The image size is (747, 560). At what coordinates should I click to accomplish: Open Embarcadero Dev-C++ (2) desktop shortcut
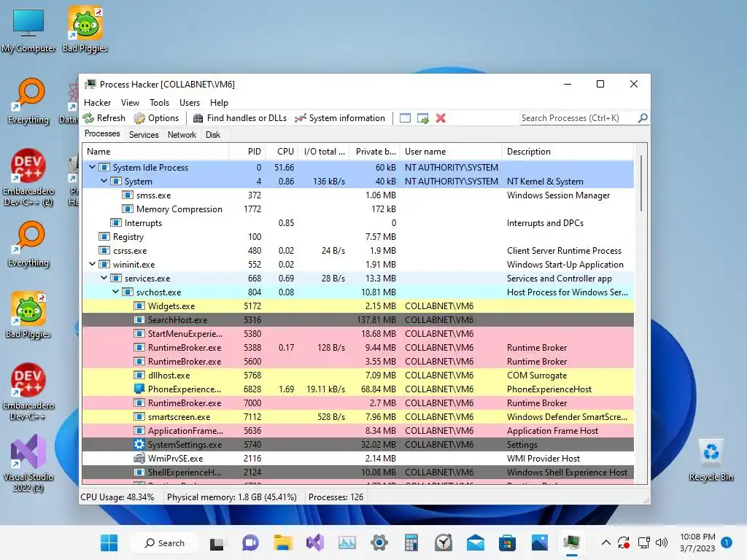tap(28, 177)
